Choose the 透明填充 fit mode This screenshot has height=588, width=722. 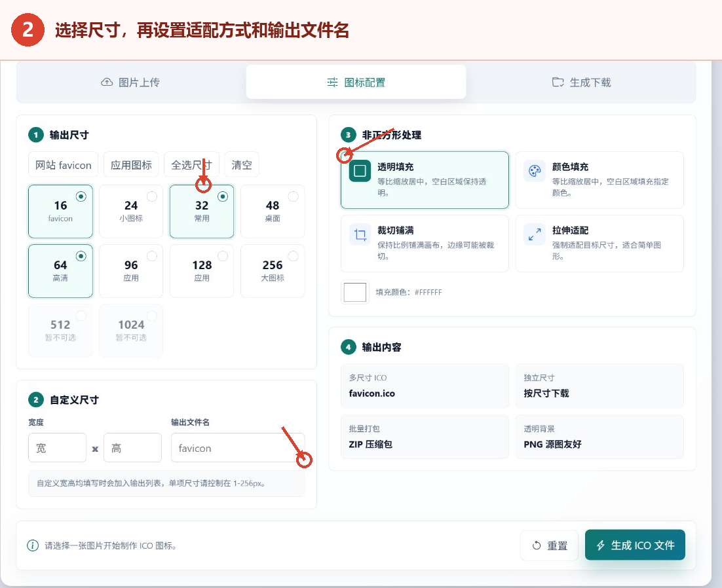425,180
